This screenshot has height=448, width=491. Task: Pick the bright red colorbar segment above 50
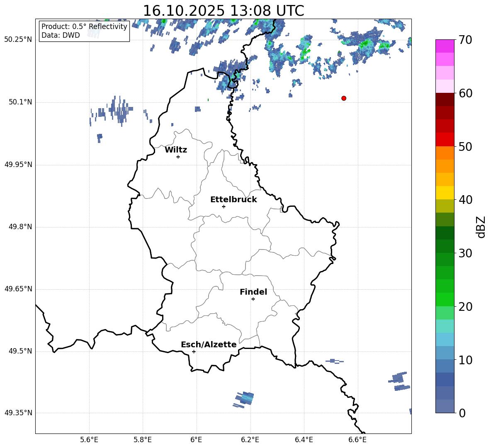[x=445, y=139]
